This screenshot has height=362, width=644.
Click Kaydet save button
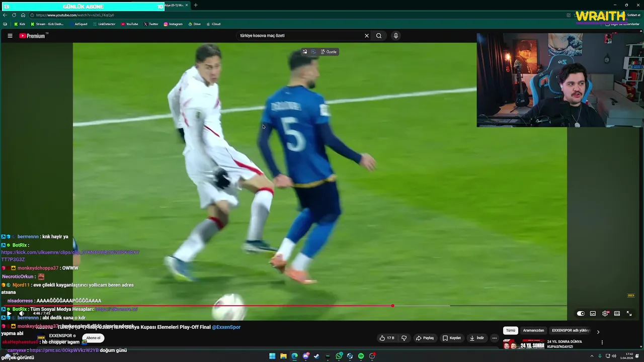tap(451, 338)
